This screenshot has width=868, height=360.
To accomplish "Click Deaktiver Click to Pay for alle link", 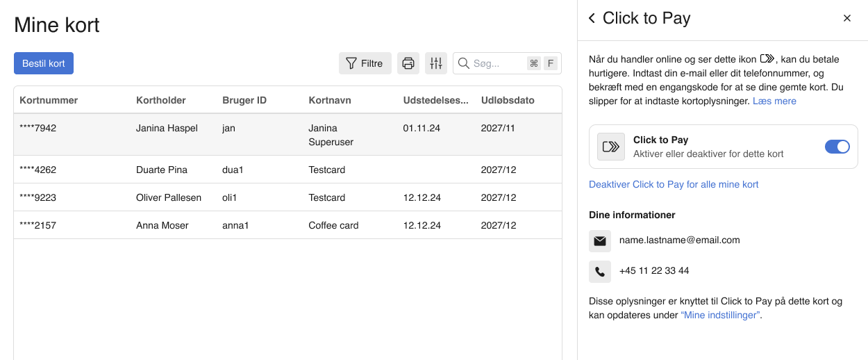I will (x=674, y=185).
